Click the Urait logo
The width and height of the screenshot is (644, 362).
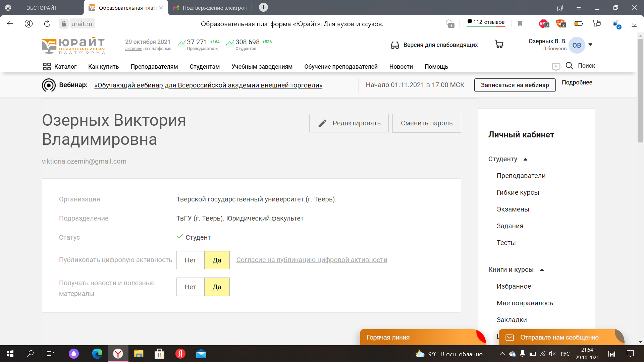[x=73, y=45]
